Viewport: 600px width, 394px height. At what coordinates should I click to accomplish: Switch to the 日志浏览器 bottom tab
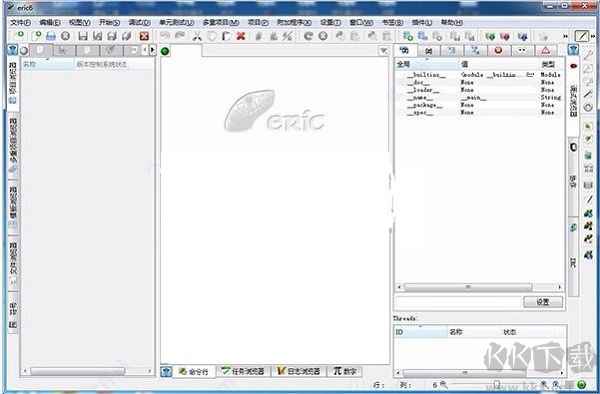298,371
